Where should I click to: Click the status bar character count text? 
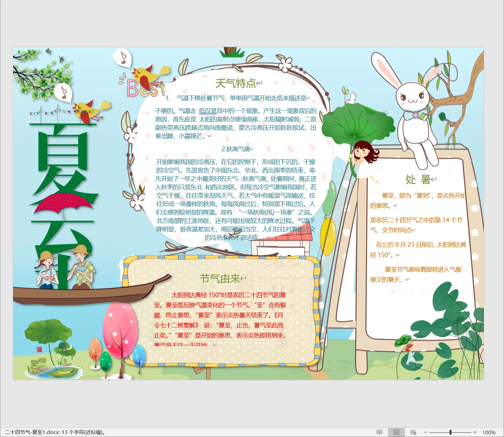coord(55,432)
